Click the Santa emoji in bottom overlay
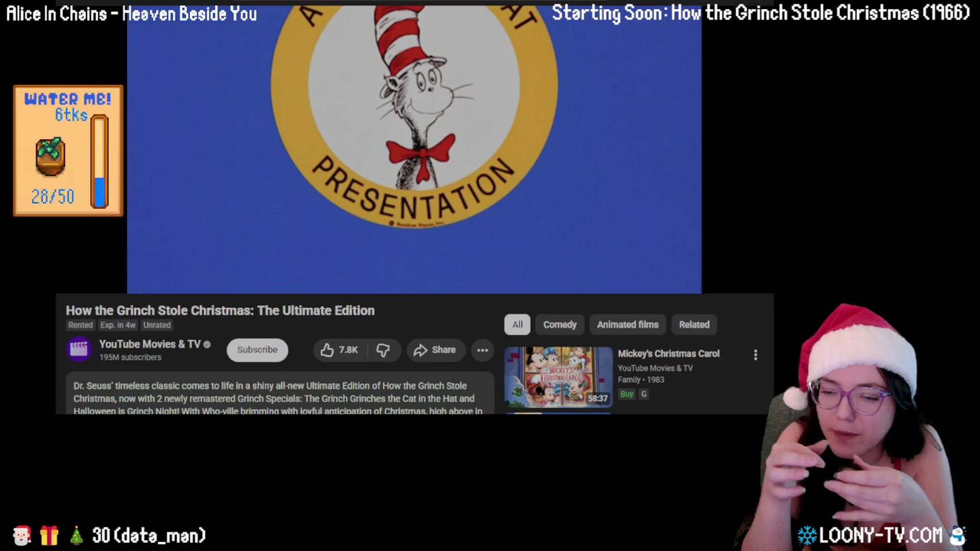 click(21, 536)
